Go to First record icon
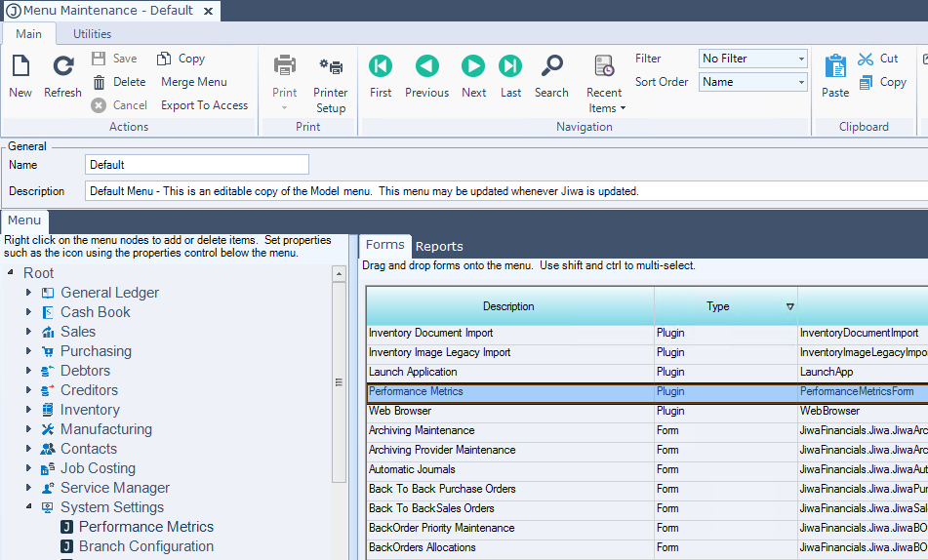 (x=381, y=66)
